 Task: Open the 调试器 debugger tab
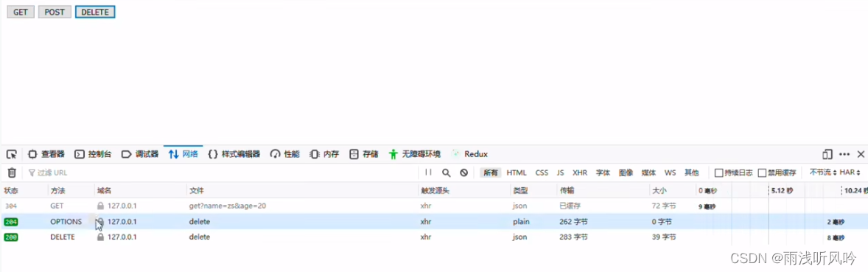(140, 154)
